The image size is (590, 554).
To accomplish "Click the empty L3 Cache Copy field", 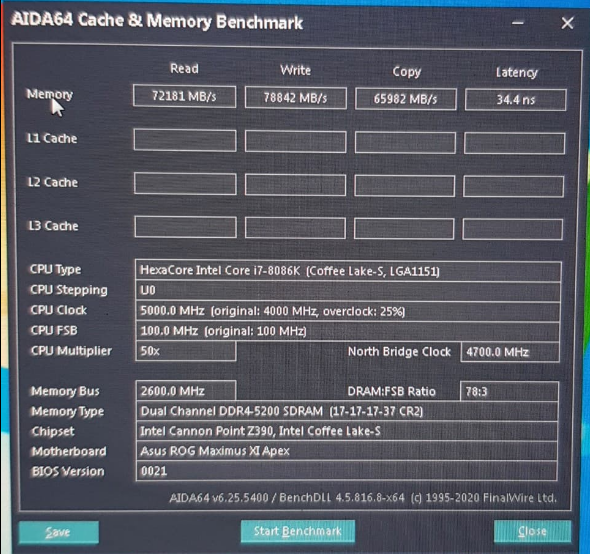I will pos(404,228).
